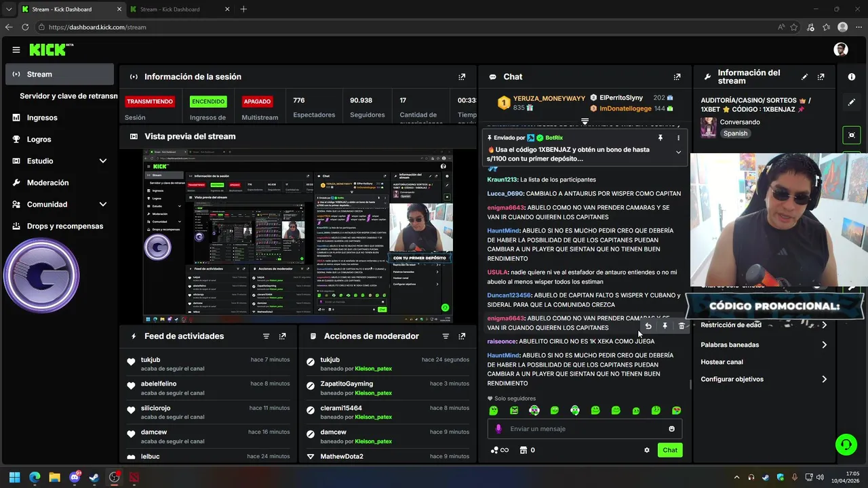Open new browser tab with plus
Screen dimensions: 868x488
(x=243, y=9)
